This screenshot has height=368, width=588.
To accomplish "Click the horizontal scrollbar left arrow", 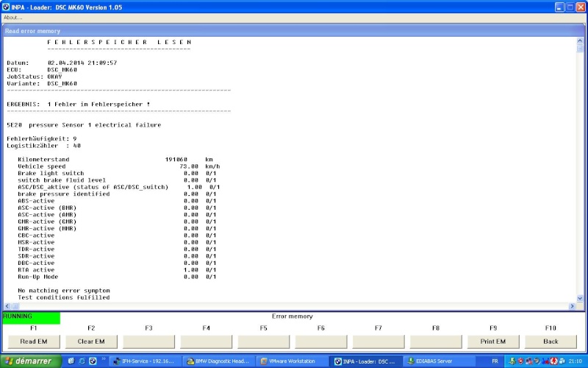I will tap(7, 306).
